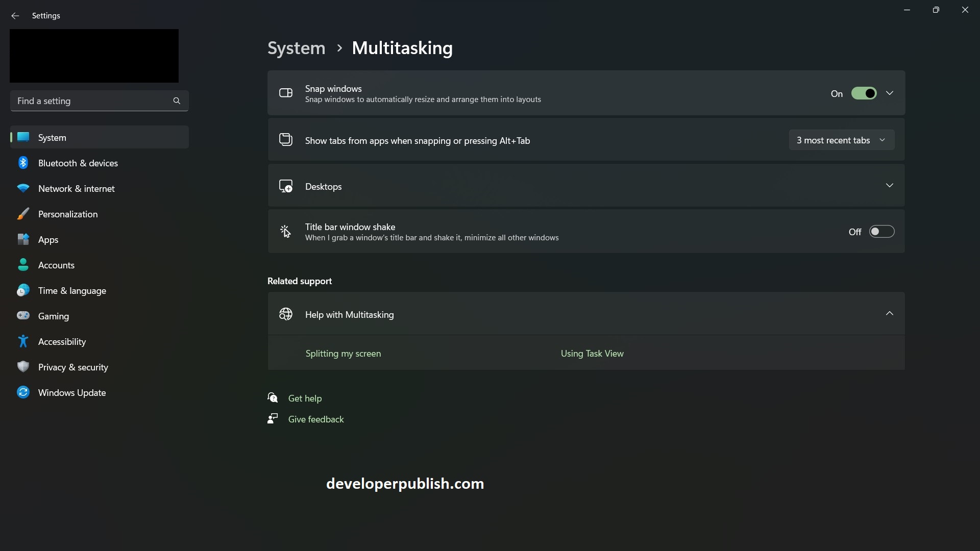Viewport: 980px width, 551px height.
Task: Click the Find a setting field
Action: click(x=92, y=101)
